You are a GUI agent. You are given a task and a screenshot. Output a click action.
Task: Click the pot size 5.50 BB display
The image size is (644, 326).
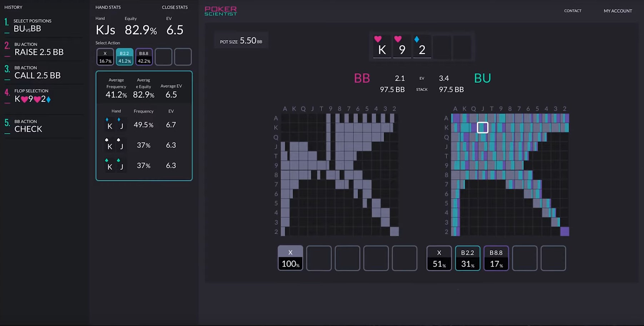click(241, 40)
